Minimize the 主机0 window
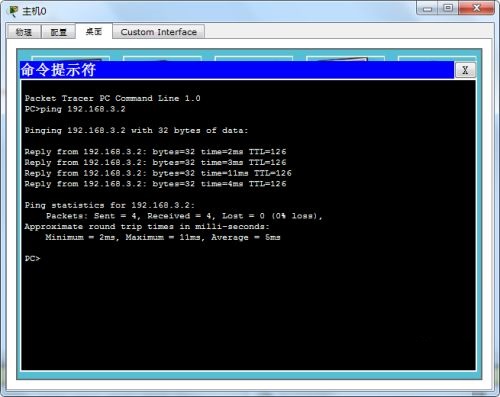Viewport: 500px width, 397px height. coord(428,9)
